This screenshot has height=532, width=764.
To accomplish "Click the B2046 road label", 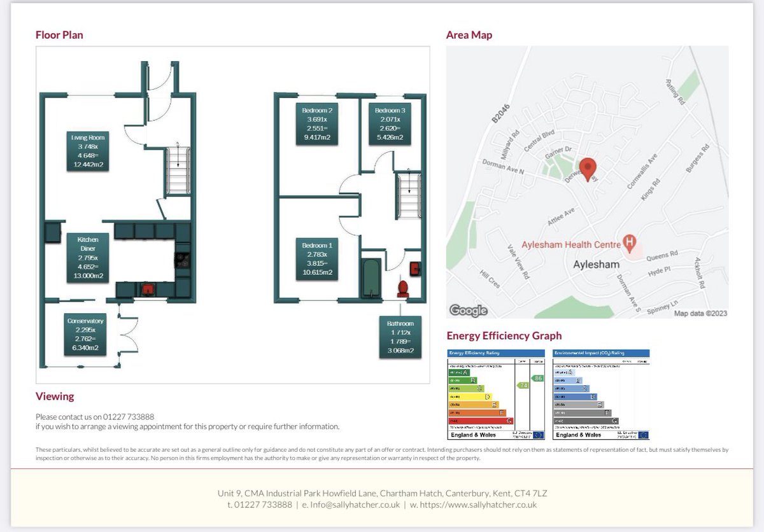I will point(502,112).
